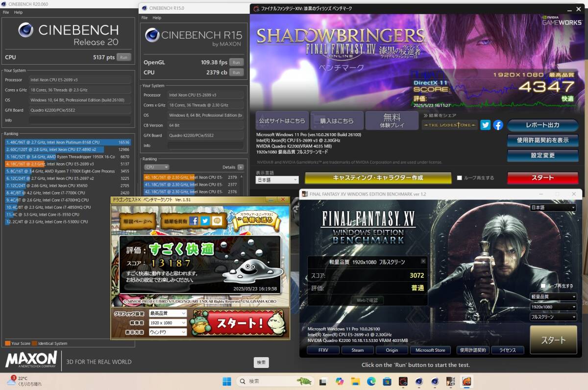Viewport: 588px width, 390px height.
Task: Open Dragon Quest X display mode dropdown
Action: [168, 332]
